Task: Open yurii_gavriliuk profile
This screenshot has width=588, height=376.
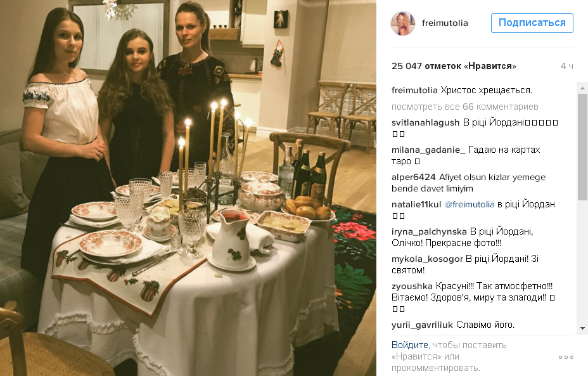Action: pos(422,325)
